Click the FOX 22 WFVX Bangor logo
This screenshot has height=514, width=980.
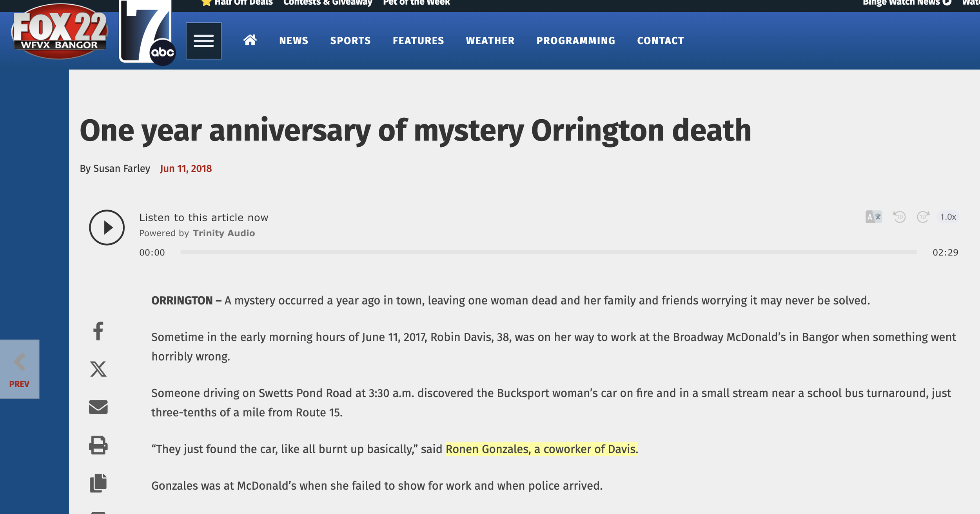tap(60, 32)
